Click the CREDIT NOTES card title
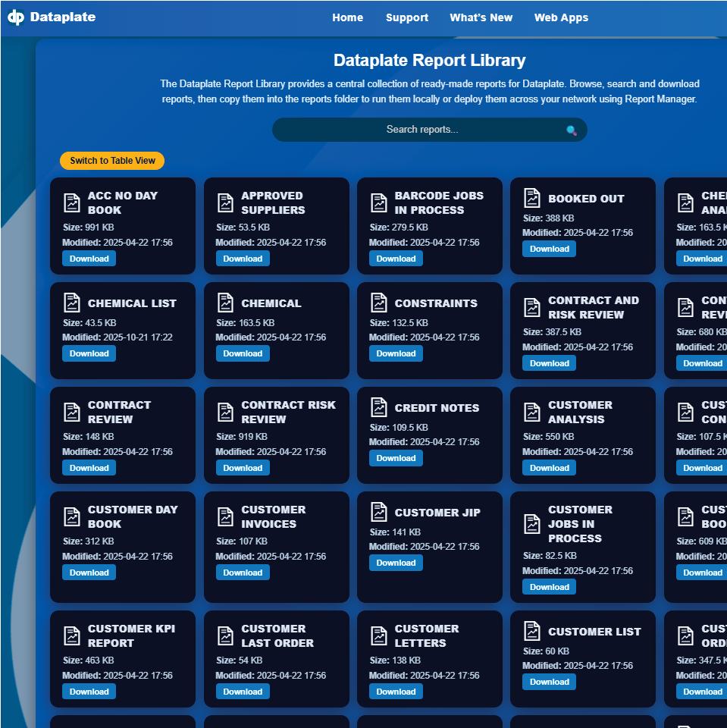Screen dimensions: 727x728 coord(437,408)
